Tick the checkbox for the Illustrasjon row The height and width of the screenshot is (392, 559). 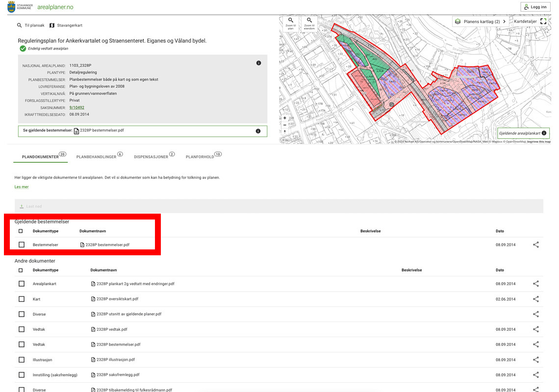(22, 360)
